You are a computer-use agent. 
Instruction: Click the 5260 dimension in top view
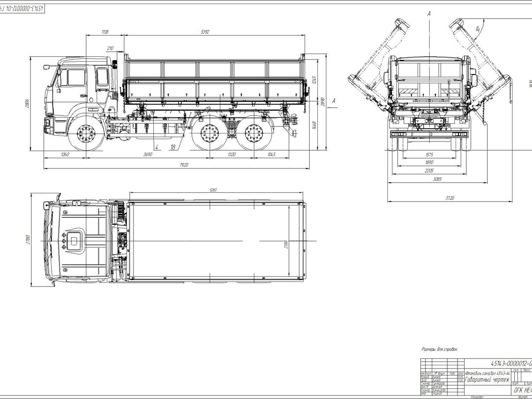[x=213, y=190]
